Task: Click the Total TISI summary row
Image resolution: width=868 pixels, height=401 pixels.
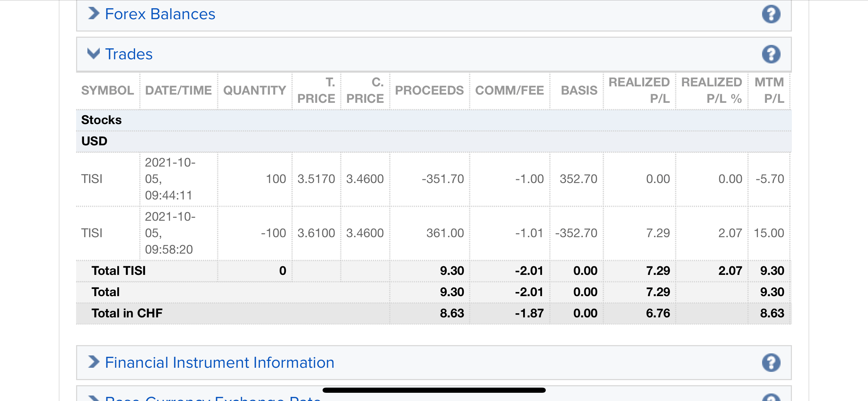Action: (119, 271)
